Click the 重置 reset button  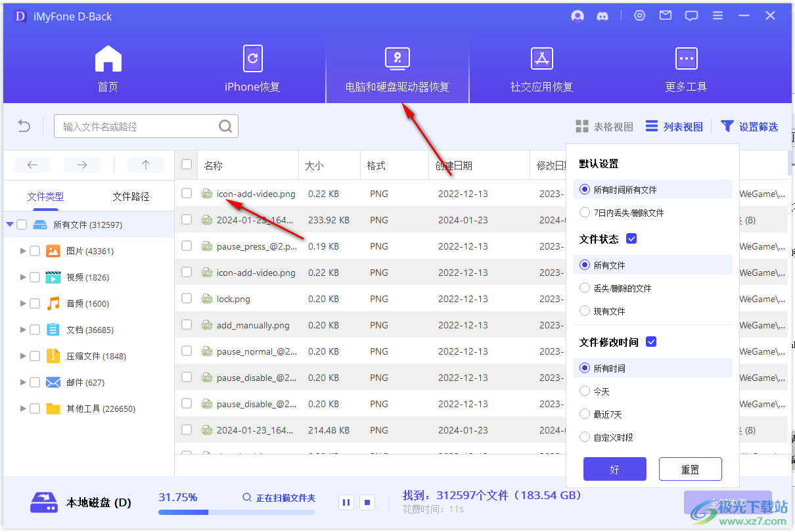point(690,470)
